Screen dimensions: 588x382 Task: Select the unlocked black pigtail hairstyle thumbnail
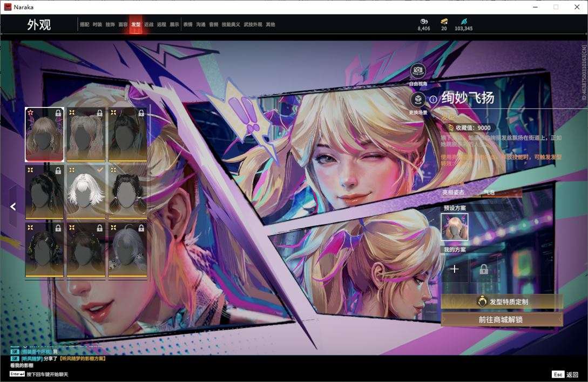[x=127, y=192]
